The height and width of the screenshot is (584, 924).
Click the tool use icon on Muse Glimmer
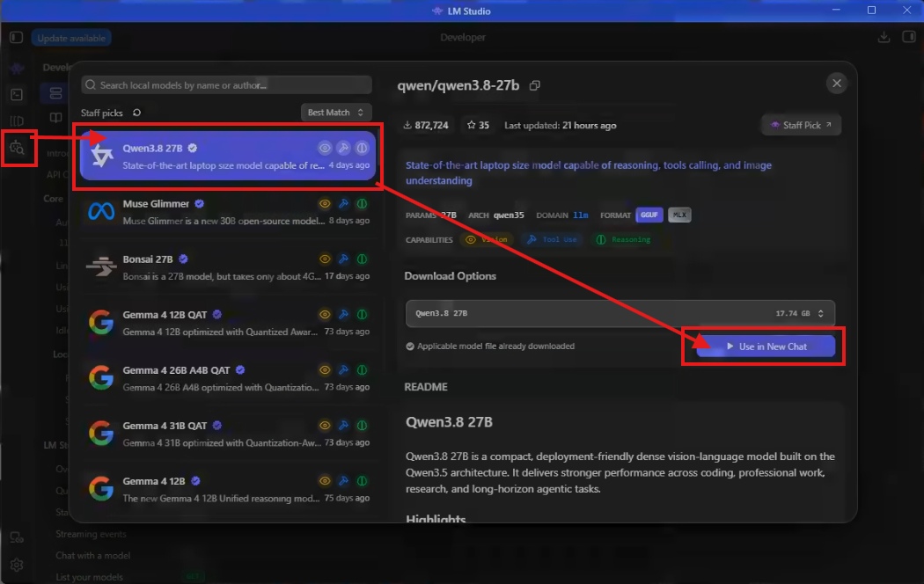coord(343,204)
